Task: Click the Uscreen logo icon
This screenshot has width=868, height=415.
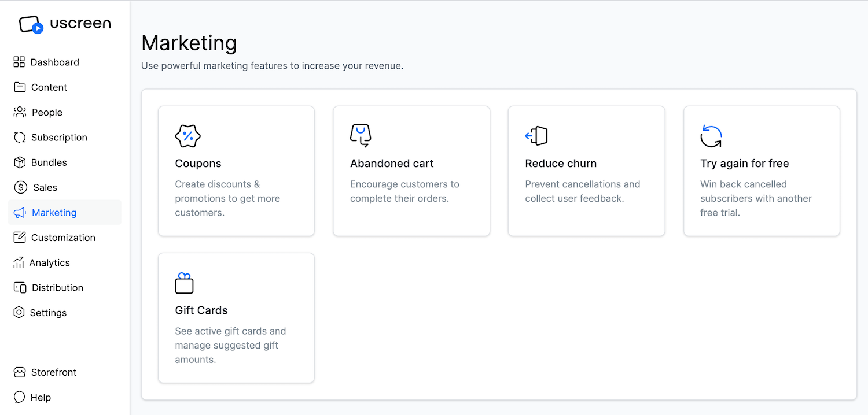Action: point(31,25)
